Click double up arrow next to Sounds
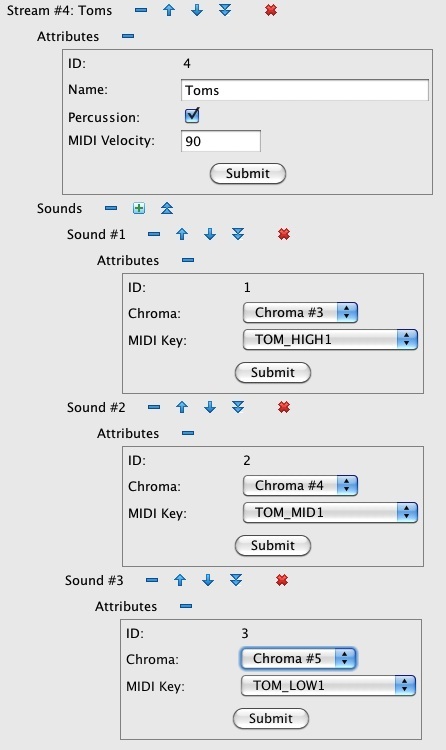Screen dimensions: 446x750 tap(167, 208)
